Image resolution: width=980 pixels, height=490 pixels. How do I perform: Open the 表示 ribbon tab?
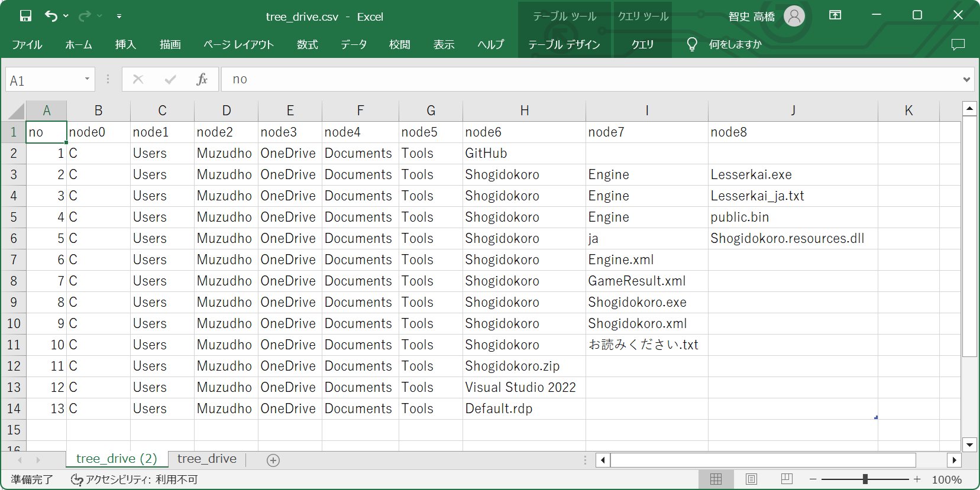444,44
